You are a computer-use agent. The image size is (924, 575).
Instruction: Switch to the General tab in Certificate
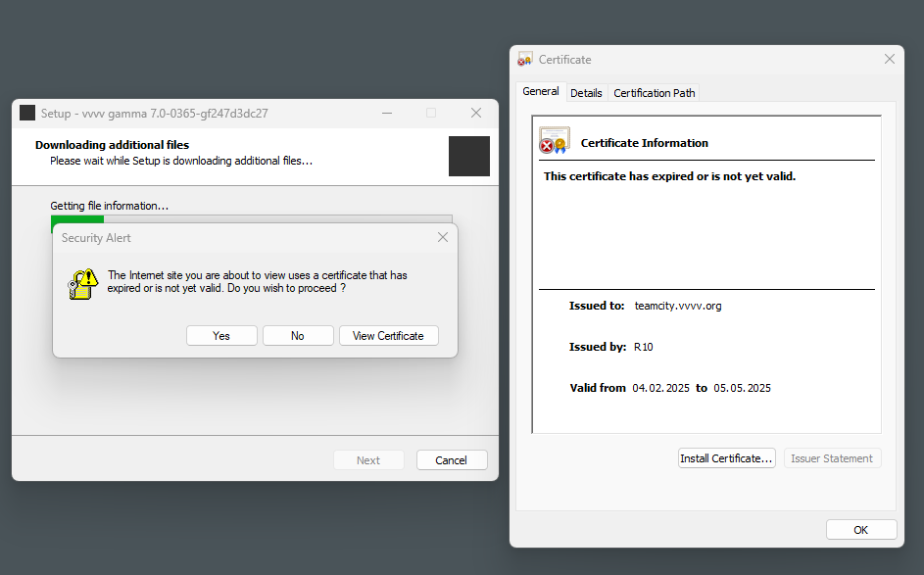[x=540, y=91]
